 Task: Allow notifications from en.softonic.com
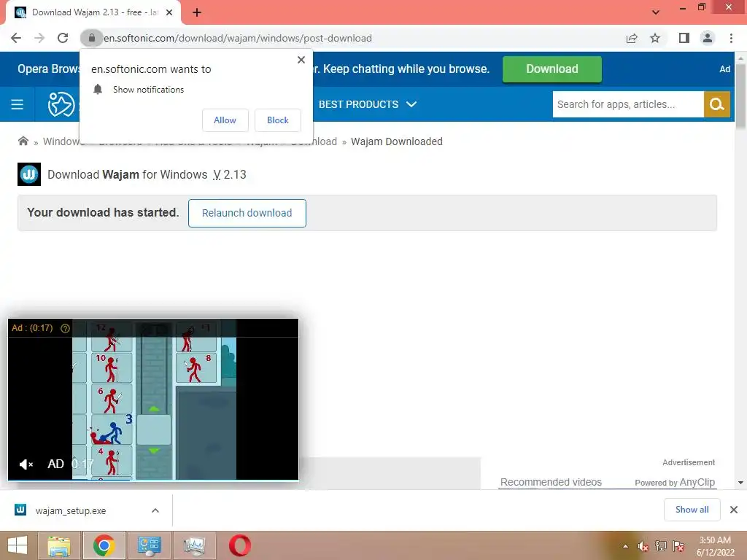(225, 120)
